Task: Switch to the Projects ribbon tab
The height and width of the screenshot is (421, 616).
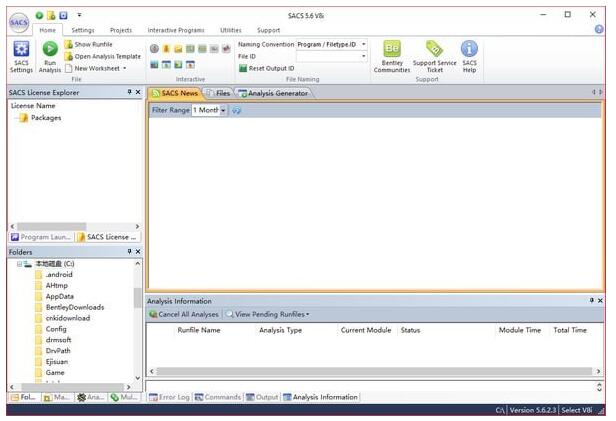Action: point(121,30)
